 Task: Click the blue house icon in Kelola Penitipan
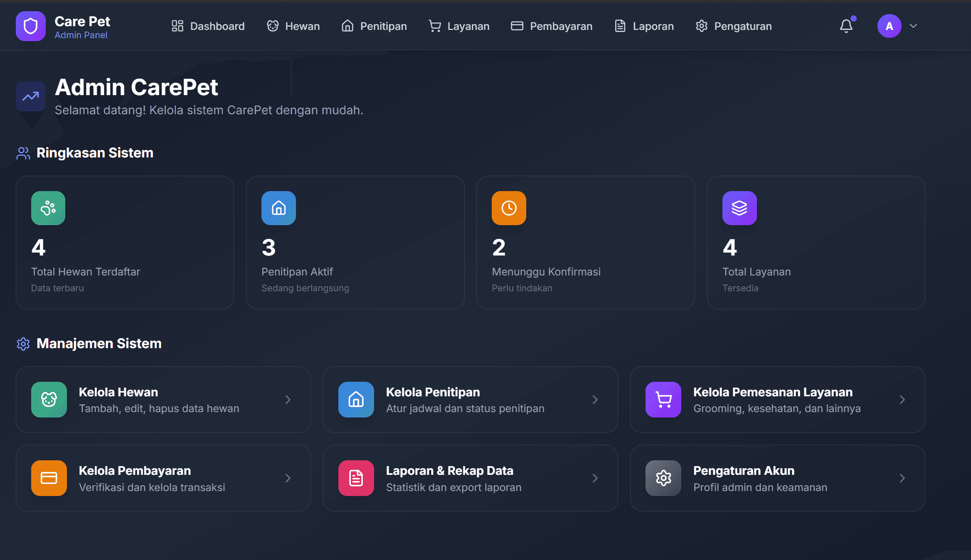coord(356,400)
